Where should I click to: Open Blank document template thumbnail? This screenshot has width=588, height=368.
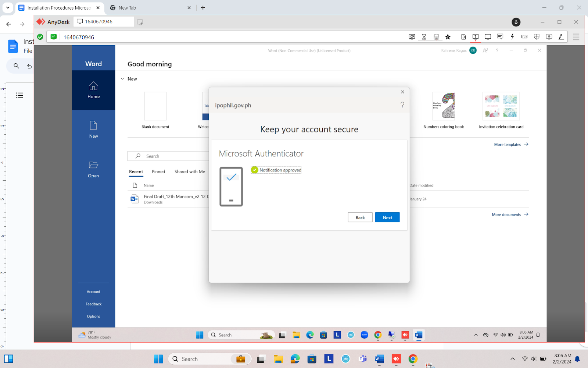[155, 106]
